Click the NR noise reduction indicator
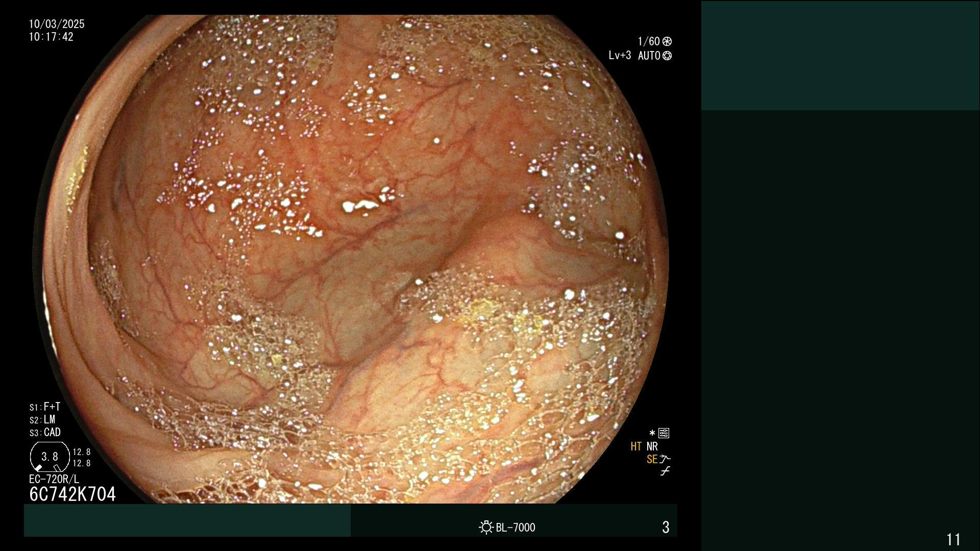Image resolution: width=980 pixels, height=551 pixels. coord(652,446)
